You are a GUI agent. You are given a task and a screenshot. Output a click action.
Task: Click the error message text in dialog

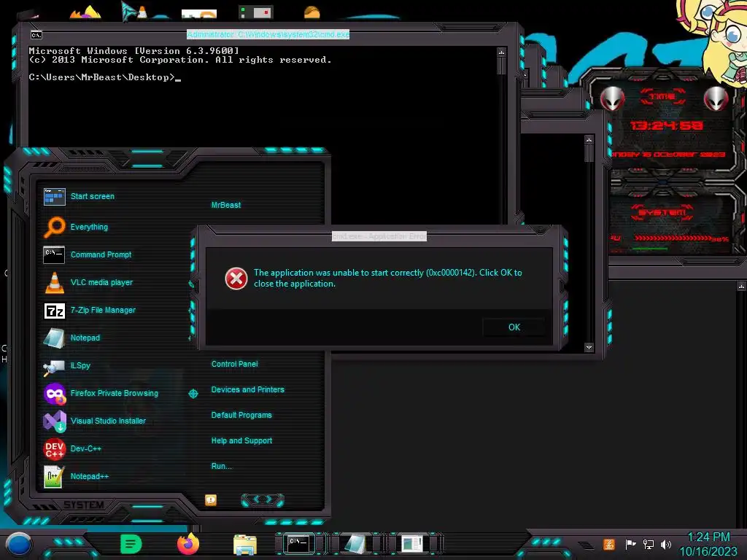(388, 278)
